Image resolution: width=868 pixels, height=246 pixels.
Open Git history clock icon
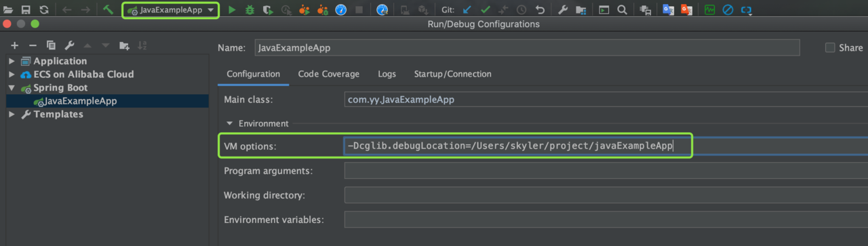(x=521, y=9)
